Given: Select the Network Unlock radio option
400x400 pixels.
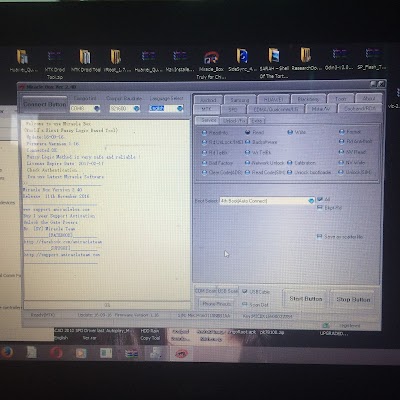Looking at the screenshot, I should 264,163.
